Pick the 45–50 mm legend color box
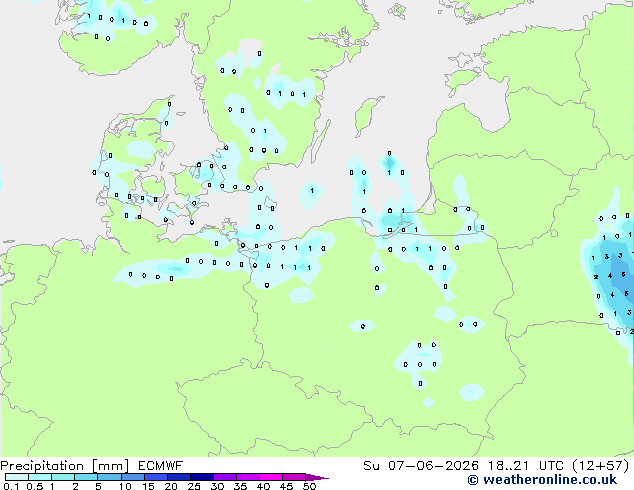The height and width of the screenshot is (490, 634). point(294,477)
